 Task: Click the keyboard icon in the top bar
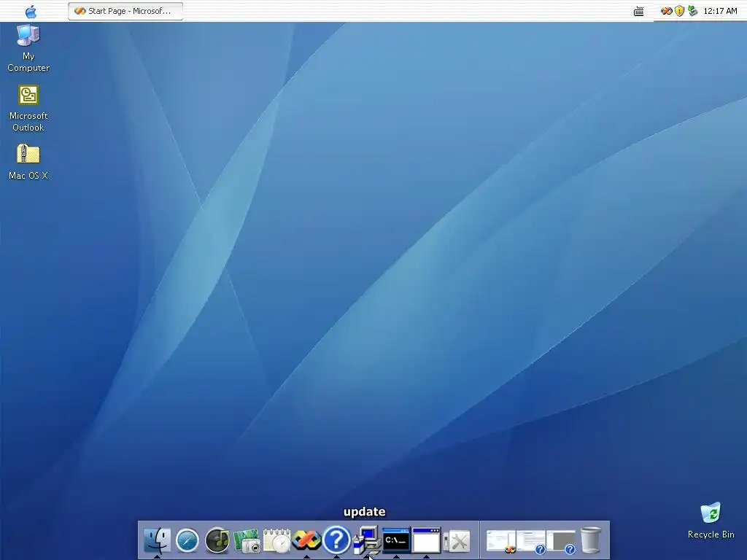point(639,12)
